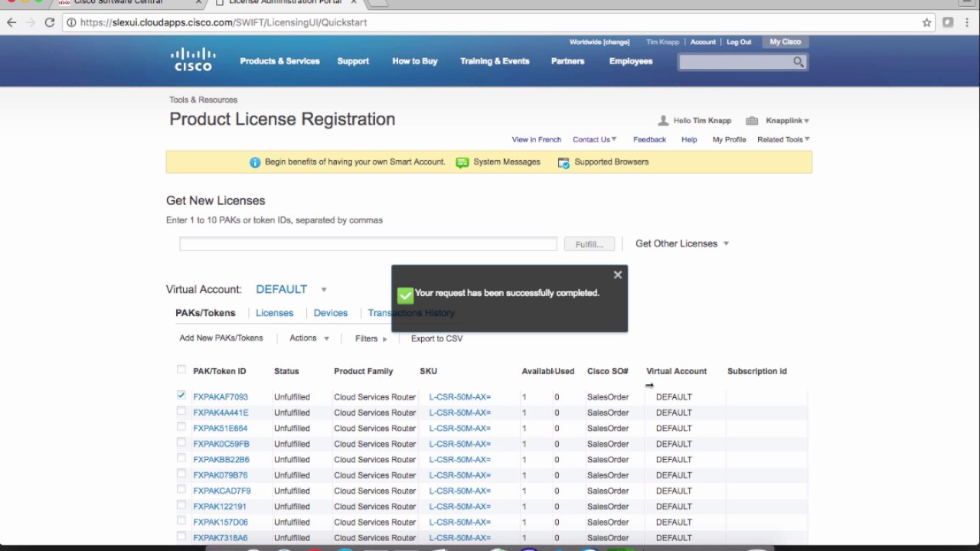Click View in French link
This screenshot has height=551, width=980.
point(536,139)
